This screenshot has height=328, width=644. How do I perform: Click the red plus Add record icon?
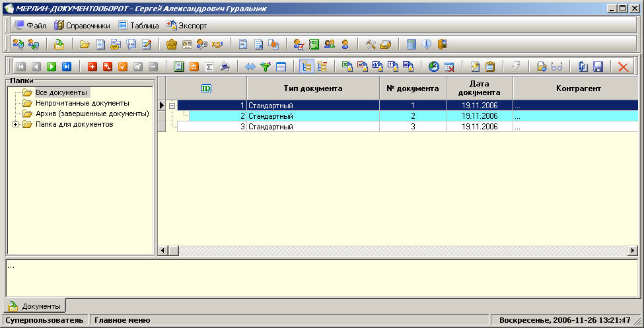[92, 67]
